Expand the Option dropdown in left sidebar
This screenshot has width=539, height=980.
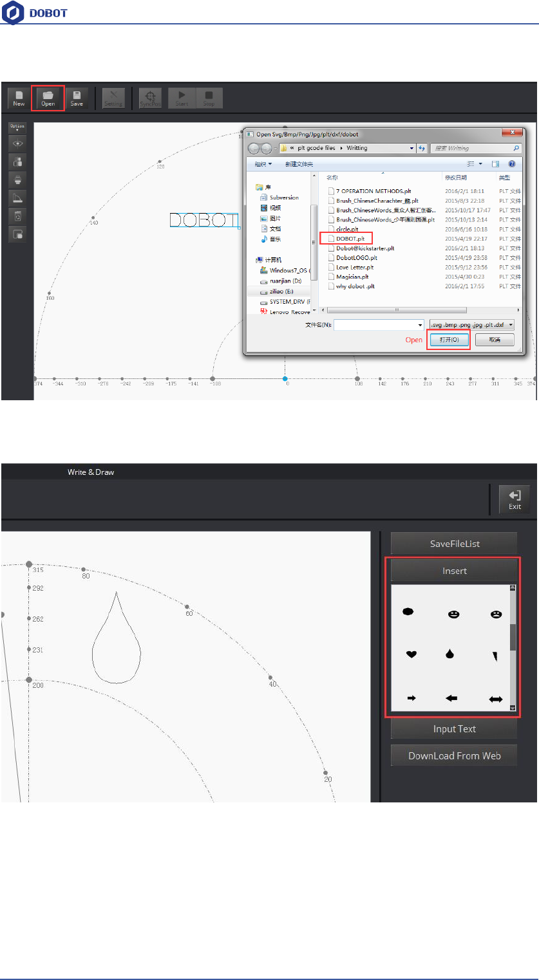pyautogui.click(x=17, y=128)
